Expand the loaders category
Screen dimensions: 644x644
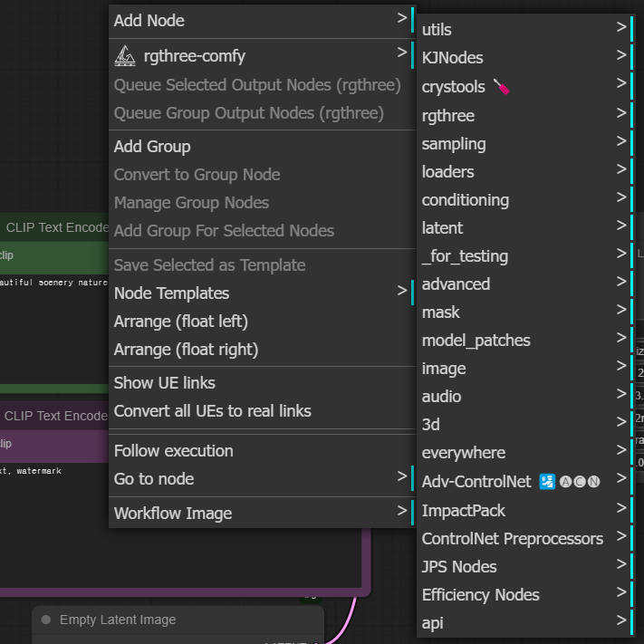coord(527,172)
